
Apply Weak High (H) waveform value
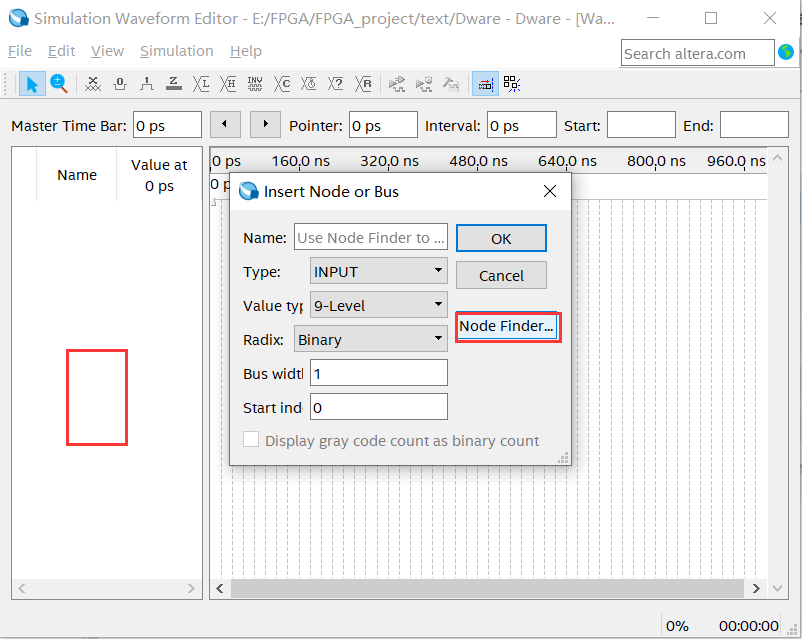[228, 84]
